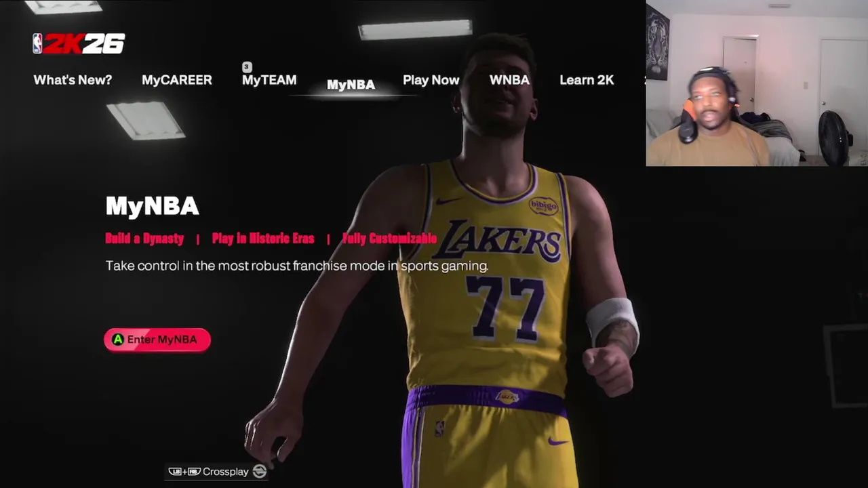This screenshot has height=488, width=868.
Task: Click the LB+RB controller prompt icon
Action: click(x=184, y=472)
